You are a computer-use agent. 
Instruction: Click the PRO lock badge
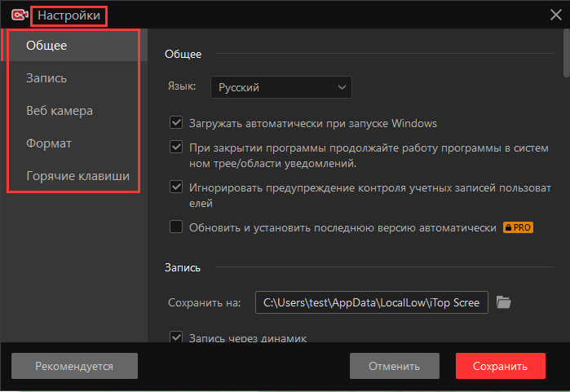pyautogui.click(x=518, y=227)
